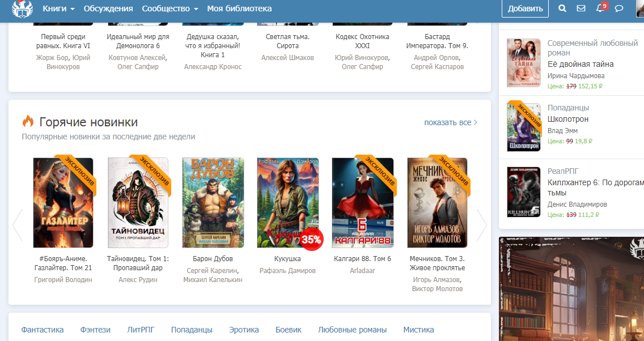The image size is (644, 341).
Task: Click the left arrow of the novelties carousel
Action: click(x=18, y=225)
